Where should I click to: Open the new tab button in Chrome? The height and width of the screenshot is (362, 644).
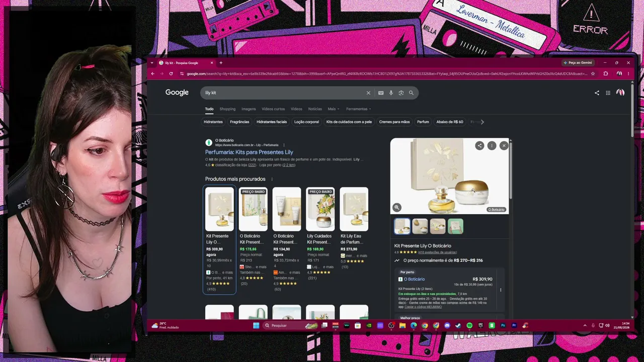pyautogui.click(x=220, y=63)
